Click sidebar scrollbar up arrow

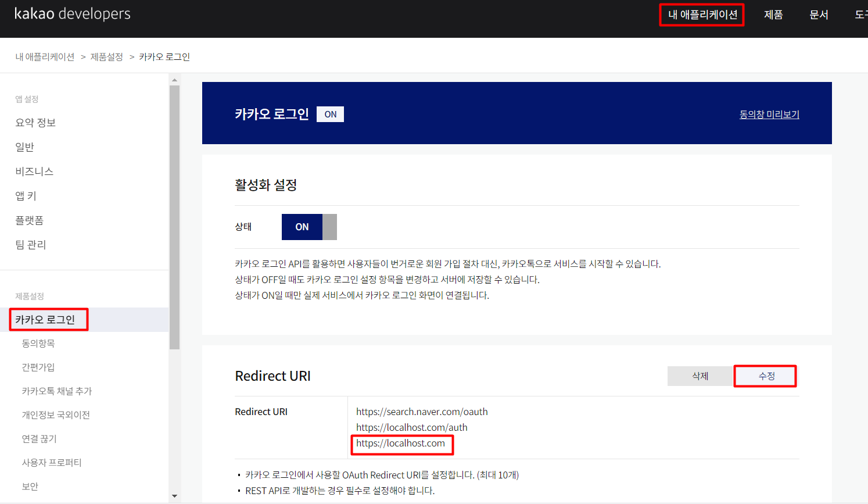coord(174,80)
